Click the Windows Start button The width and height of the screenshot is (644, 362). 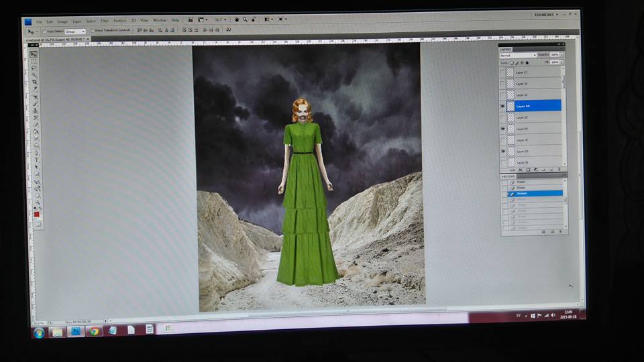(39, 333)
